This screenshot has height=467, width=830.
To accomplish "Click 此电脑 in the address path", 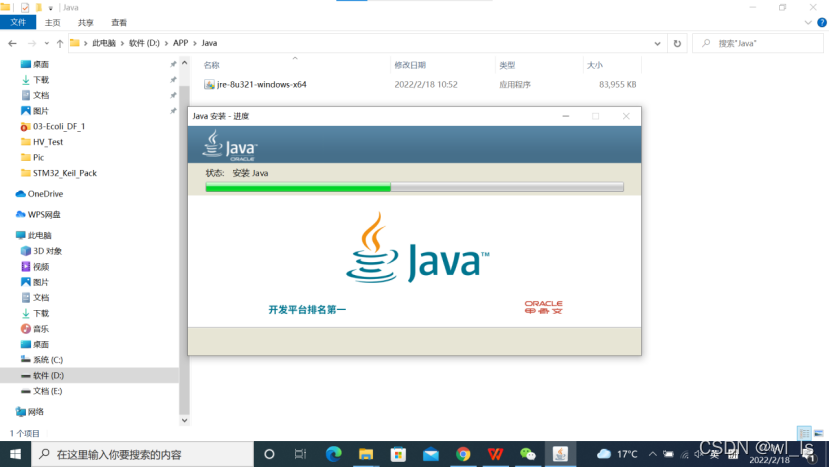I will [104, 43].
